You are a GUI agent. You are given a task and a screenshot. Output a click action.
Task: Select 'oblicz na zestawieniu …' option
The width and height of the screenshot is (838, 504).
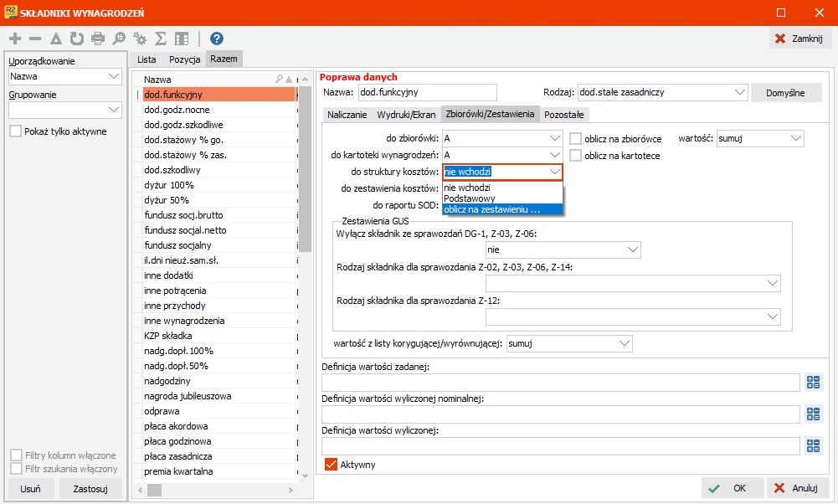502,209
